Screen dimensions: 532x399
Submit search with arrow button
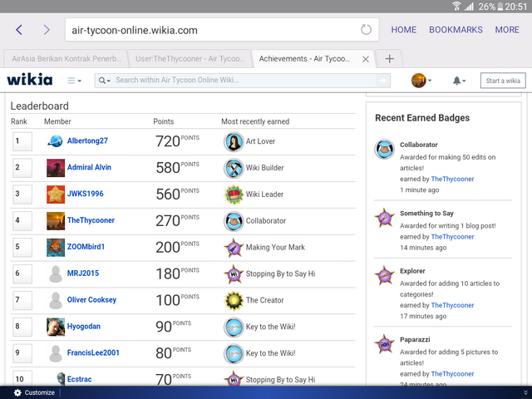pyautogui.click(x=382, y=81)
